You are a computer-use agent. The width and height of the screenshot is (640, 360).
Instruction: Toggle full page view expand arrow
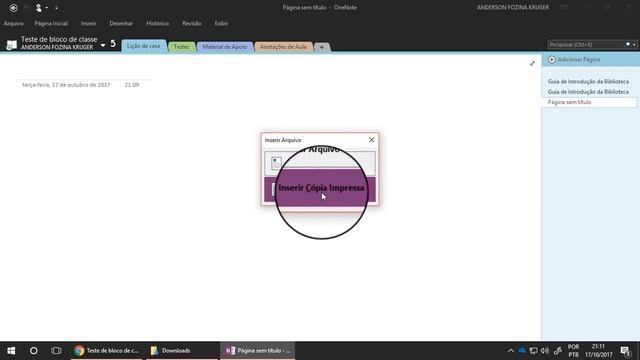(532, 63)
